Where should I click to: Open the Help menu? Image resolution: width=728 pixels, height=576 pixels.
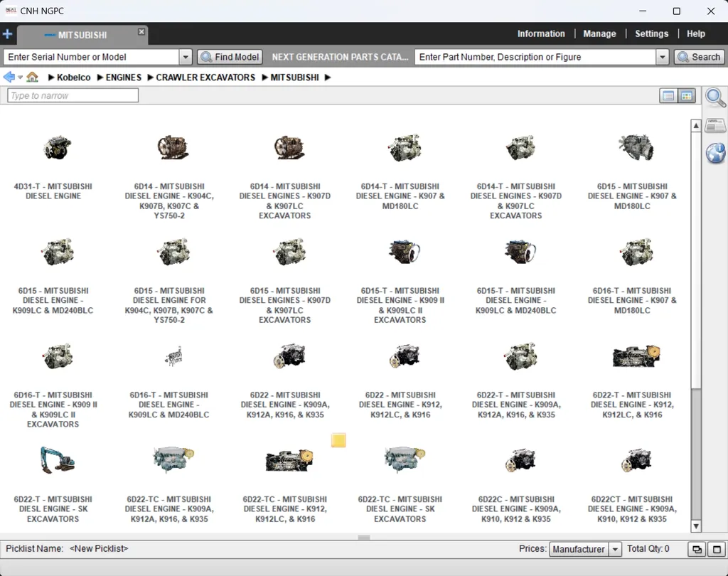tap(696, 34)
